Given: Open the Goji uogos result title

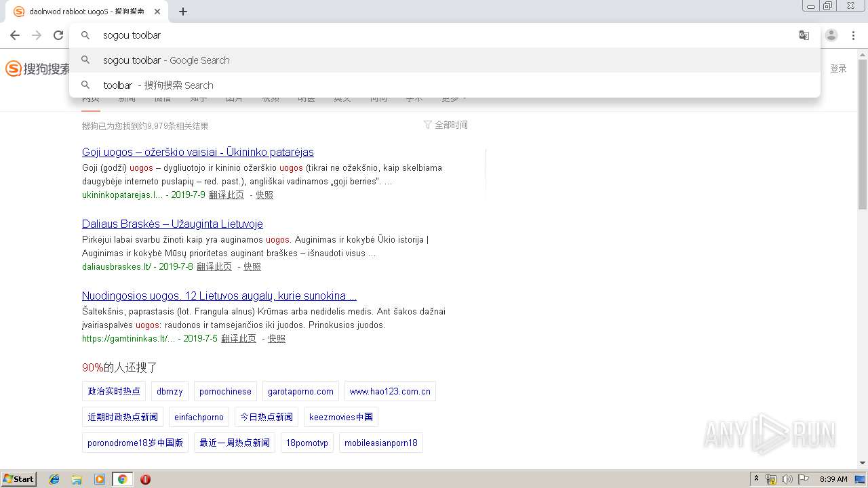Looking at the screenshot, I should [198, 152].
